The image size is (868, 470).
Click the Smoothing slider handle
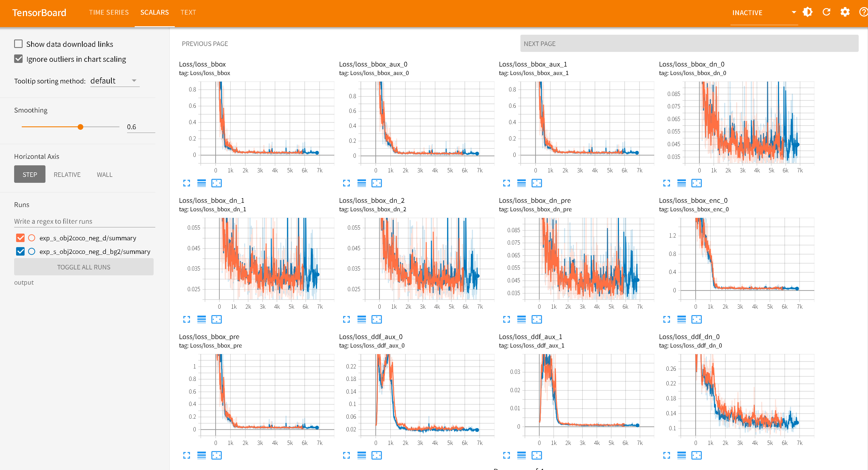click(80, 127)
